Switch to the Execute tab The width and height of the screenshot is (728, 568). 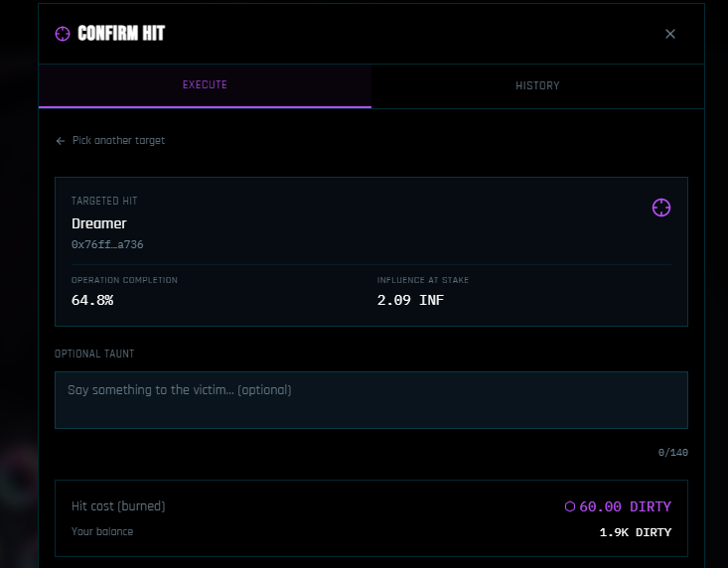pyautogui.click(x=205, y=85)
